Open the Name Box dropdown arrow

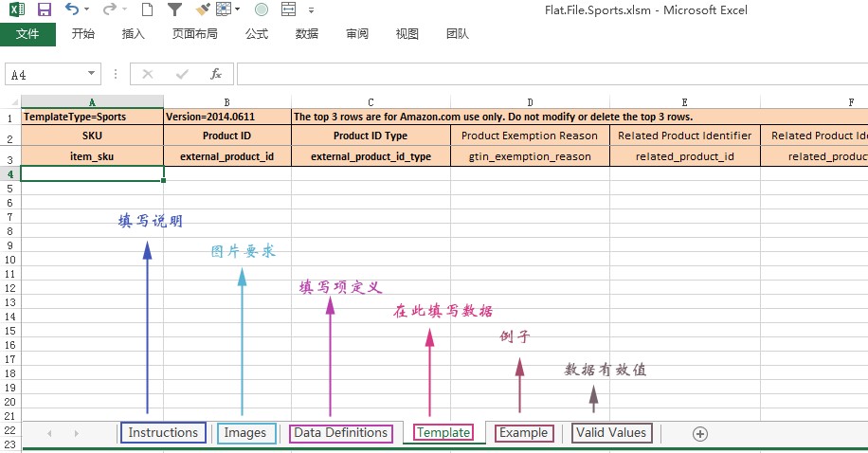click(92, 74)
